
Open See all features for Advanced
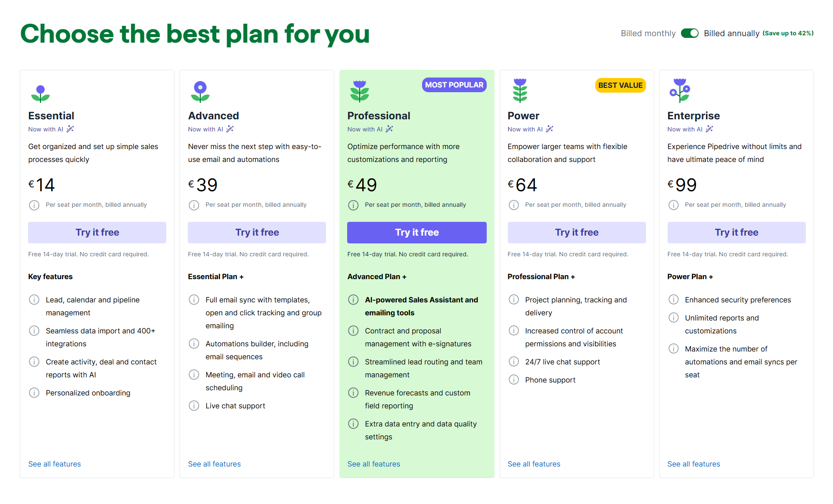click(x=214, y=464)
